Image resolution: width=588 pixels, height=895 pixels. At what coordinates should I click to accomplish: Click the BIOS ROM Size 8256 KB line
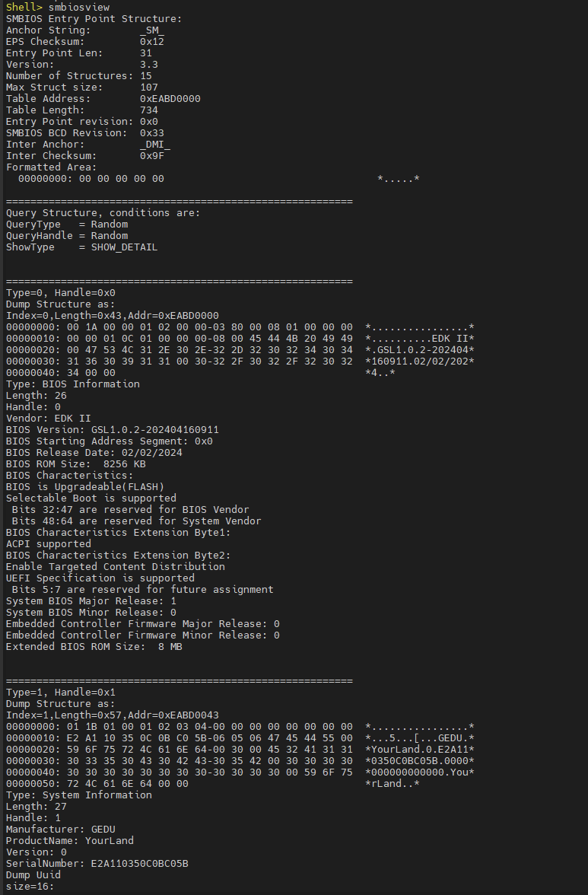76,464
